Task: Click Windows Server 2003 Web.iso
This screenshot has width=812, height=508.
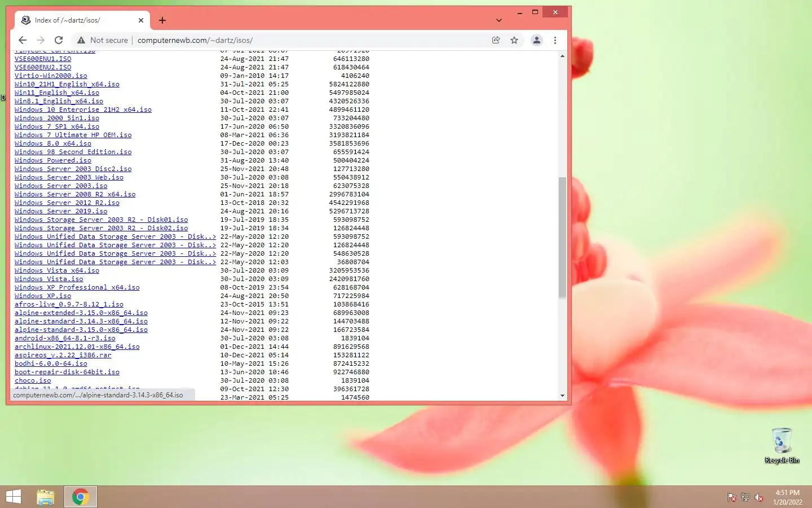Action: point(69,177)
